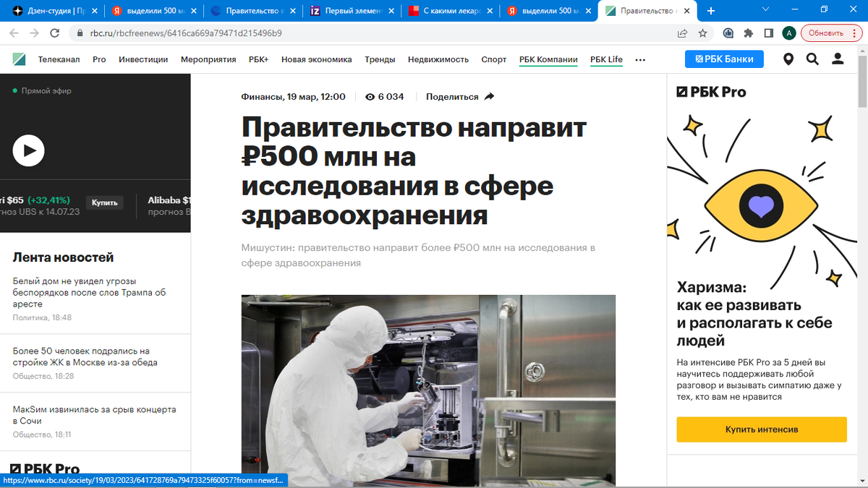Screen dimensions: 868x488
Task: Click the share icon in the address bar
Action: [x=681, y=33]
